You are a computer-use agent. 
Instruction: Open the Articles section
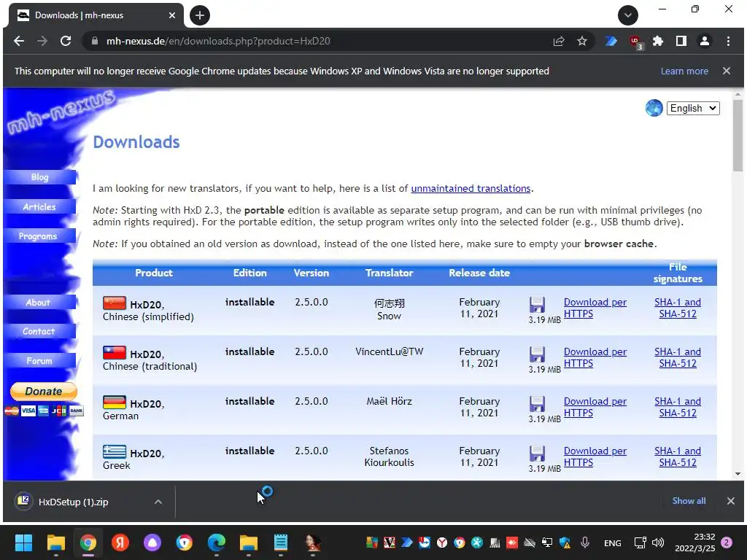click(x=39, y=206)
